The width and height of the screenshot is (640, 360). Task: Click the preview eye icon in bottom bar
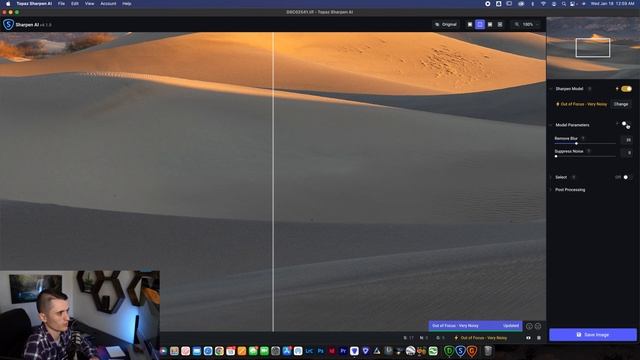528,338
